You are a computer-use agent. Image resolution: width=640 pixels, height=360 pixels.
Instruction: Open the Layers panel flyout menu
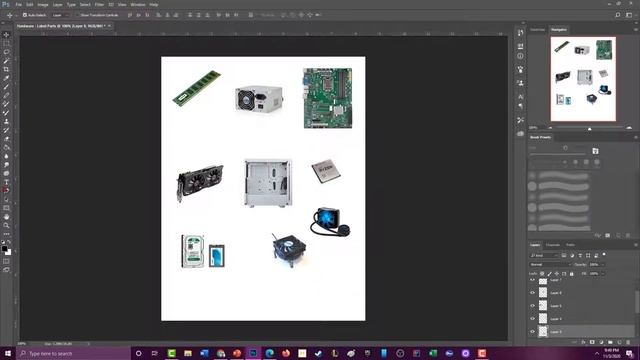coord(636,245)
